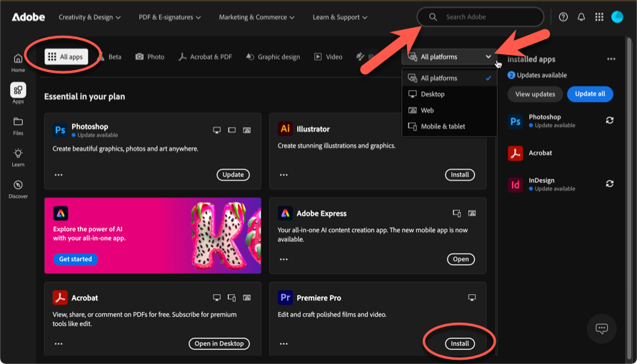Click Get started on promo banner
The image size is (637, 364).
click(76, 259)
